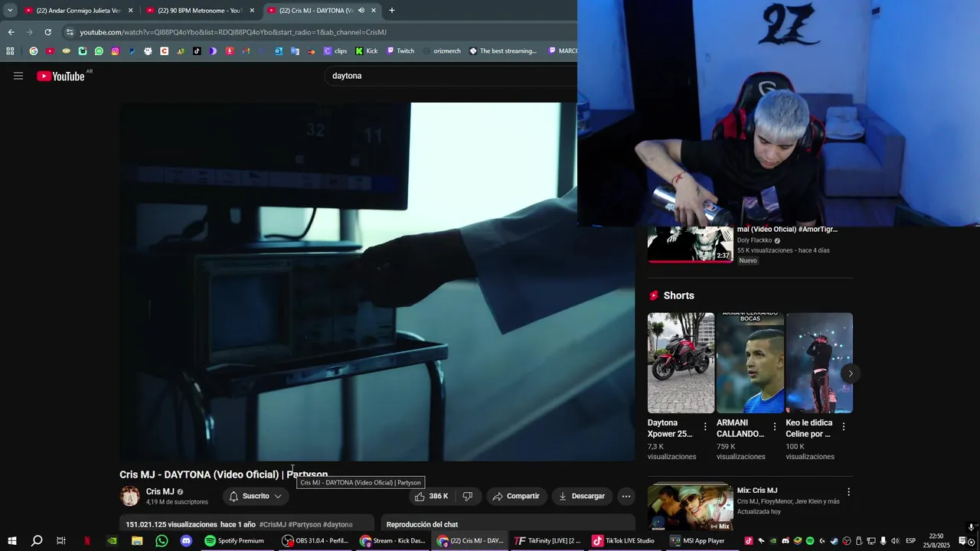The width and height of the screenshot is (980, 551).
Task: Open options for 'Daytona Xpower' short
Action: (x=705, y=426)
